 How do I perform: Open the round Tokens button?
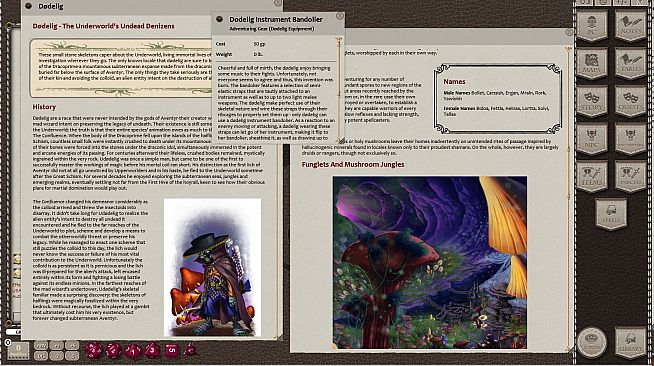coord(591,342)
